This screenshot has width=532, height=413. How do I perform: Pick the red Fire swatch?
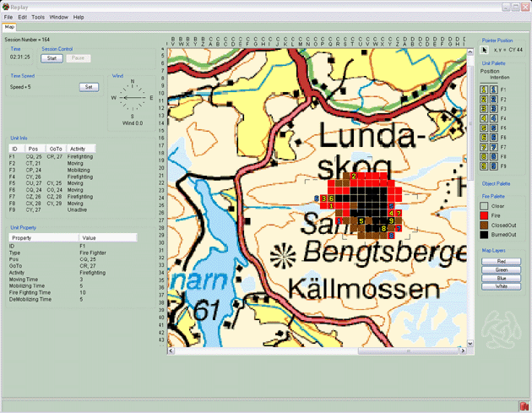pyautogui.click(x=486, y=216)
